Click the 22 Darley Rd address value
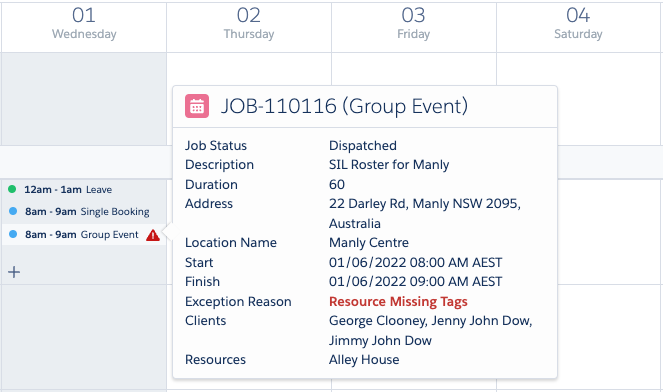 (x=425, y=213)
